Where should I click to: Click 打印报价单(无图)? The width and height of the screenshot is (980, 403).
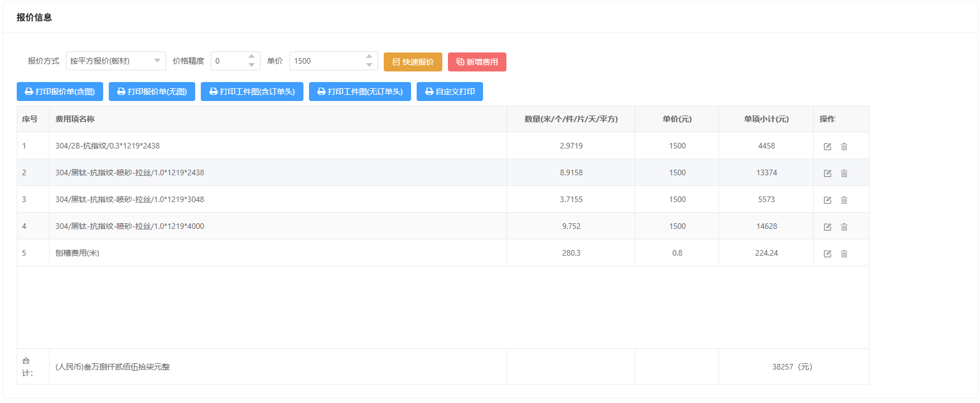tap(152, 92)
